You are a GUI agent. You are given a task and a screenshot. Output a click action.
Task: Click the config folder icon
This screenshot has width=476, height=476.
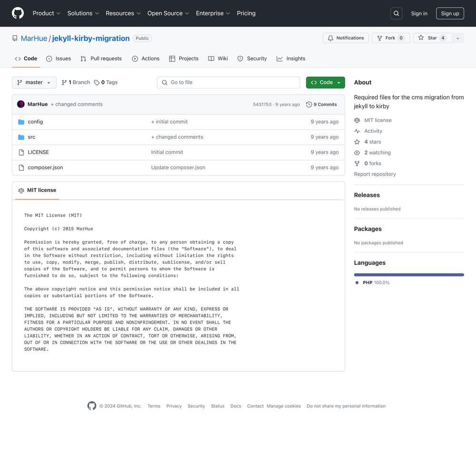tap(21, 122)
